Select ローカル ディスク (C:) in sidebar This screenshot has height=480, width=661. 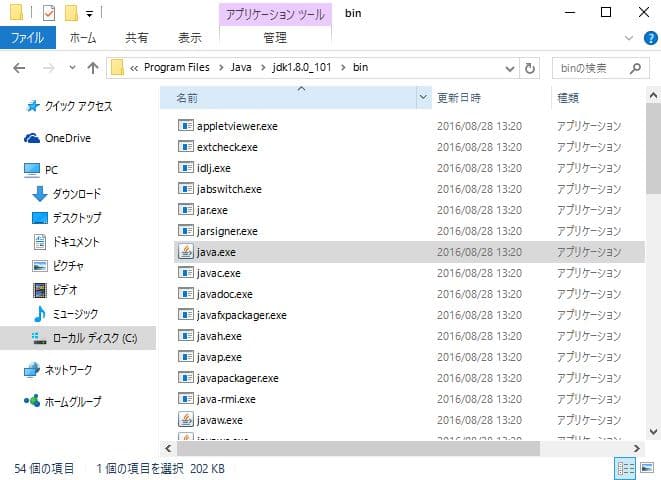coord(78,338)
